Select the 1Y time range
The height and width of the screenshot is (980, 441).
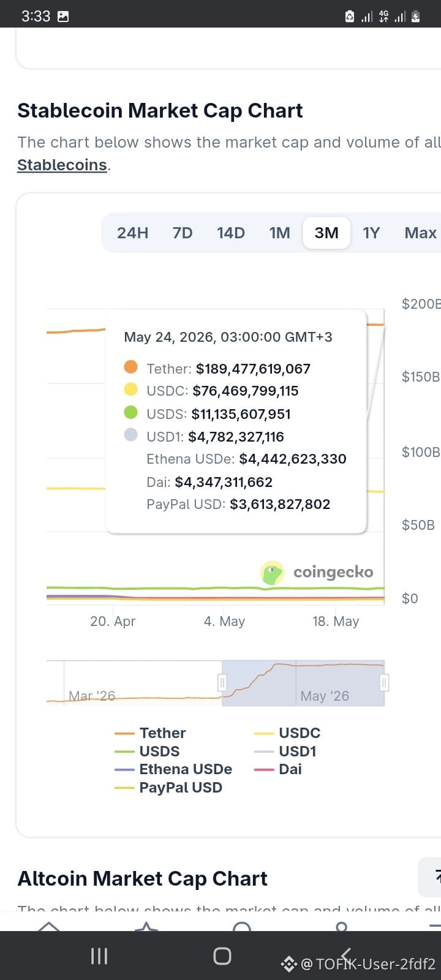pyautogui.click(x=371, y=233)
